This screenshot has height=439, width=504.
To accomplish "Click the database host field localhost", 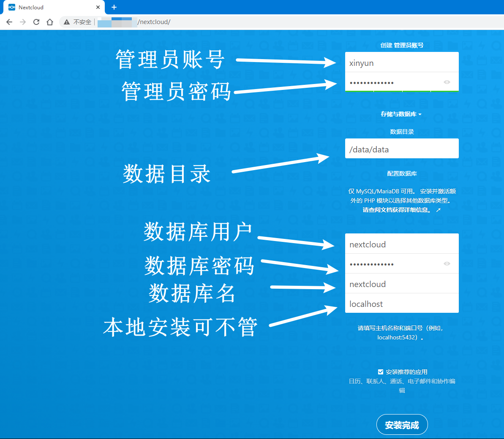I will tap(402, 303).
